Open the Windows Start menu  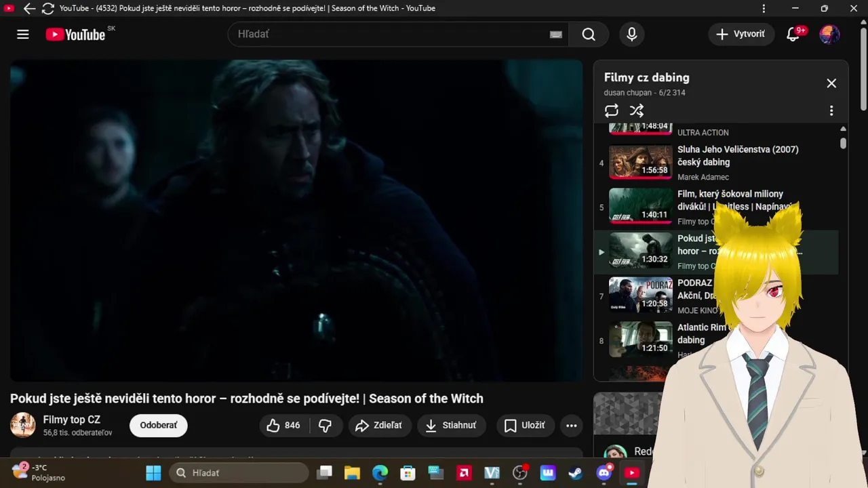click(x=154, y=472)
